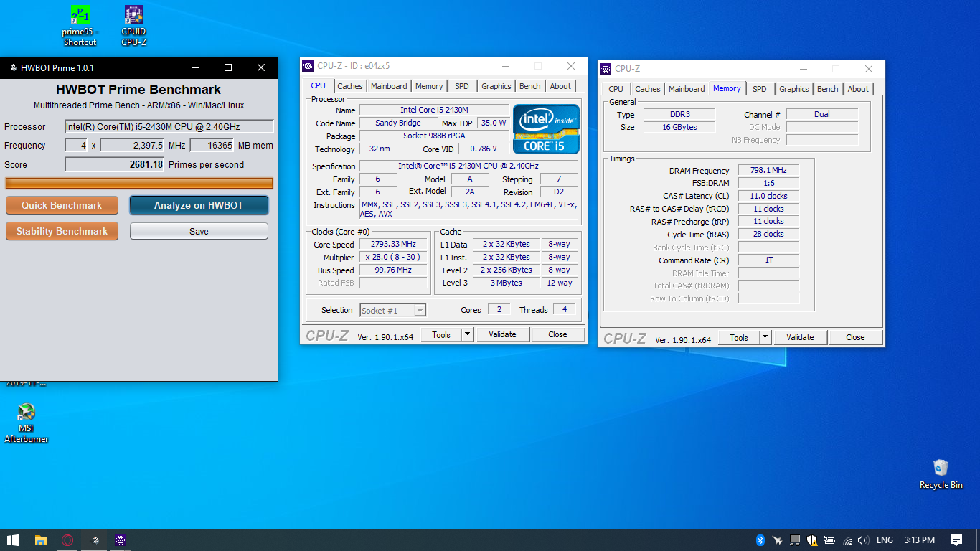
Task: Open the prime95 Shortcut desktop icon
Action: click(80, 27)
